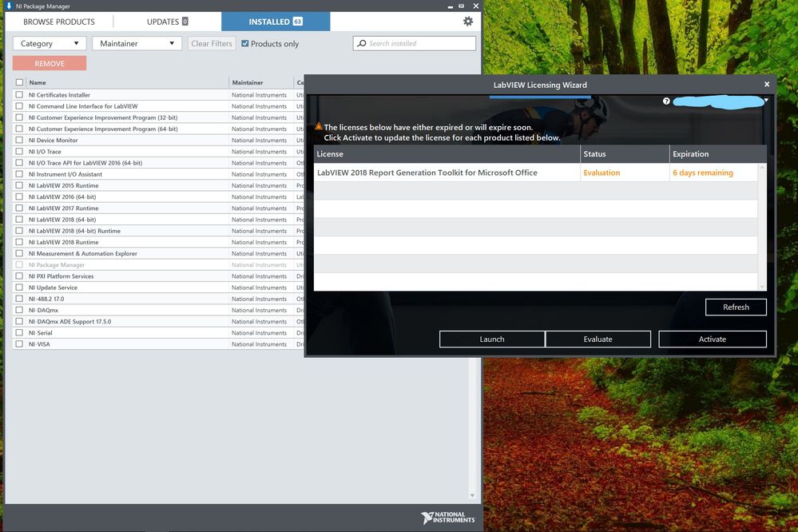The width and height of the screenshot is (798, 532).
Task: Click the license list scrollbar down arrow
Action: (762, 287)
